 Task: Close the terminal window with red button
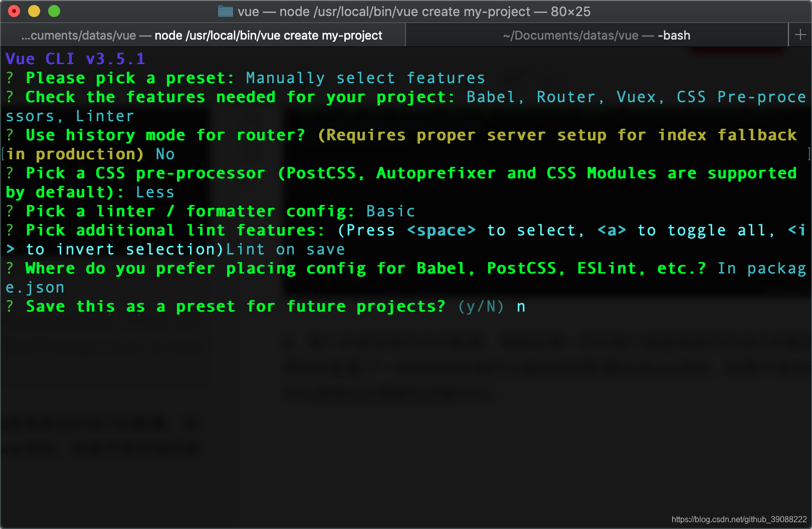14,11
